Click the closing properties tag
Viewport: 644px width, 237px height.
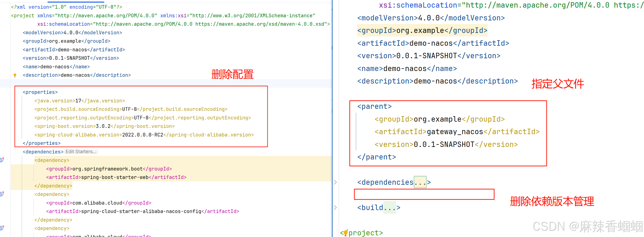tap(42, 143)
